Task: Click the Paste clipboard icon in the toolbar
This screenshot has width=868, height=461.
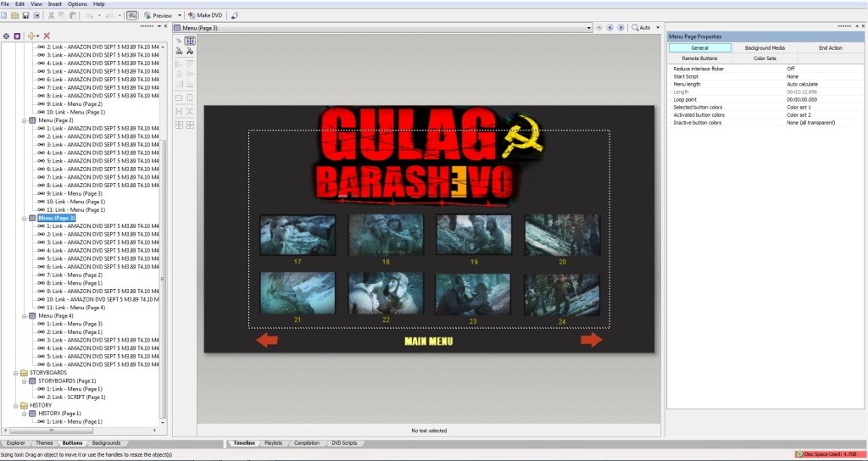Action: [73, 15]
